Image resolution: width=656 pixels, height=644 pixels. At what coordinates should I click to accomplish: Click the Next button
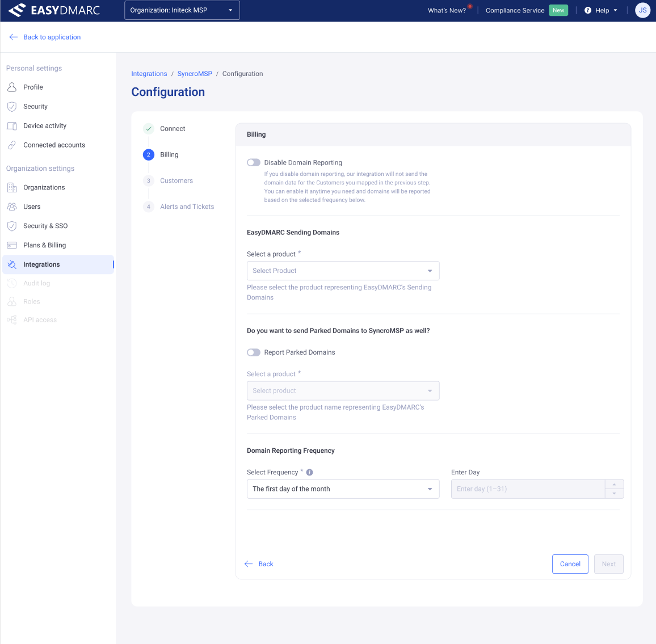(x=609, y=564)
